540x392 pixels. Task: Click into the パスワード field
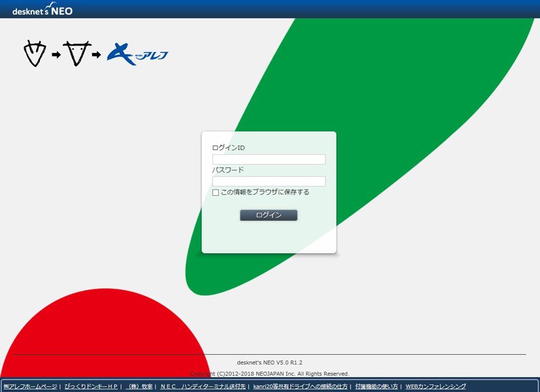(269, 182)
